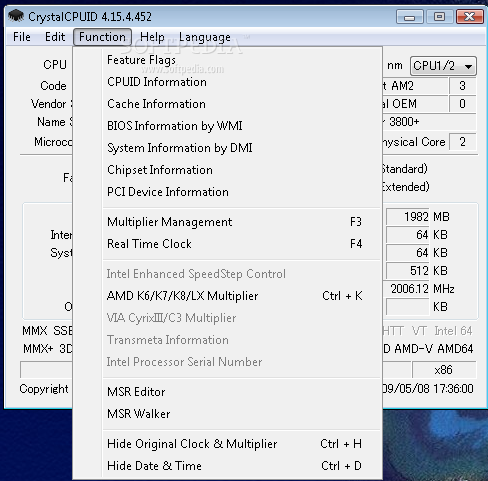Close the open Function menu
The height and width of the screenshot is (481, 488).
102,37
